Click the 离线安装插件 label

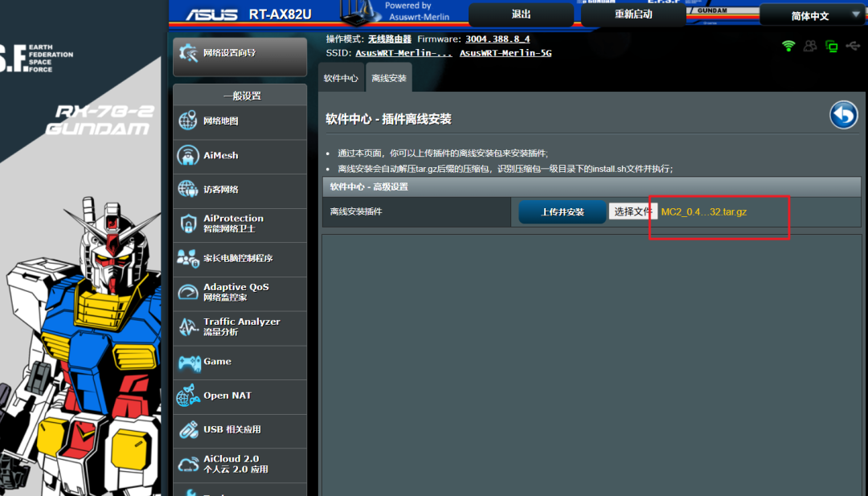[356, 211]
